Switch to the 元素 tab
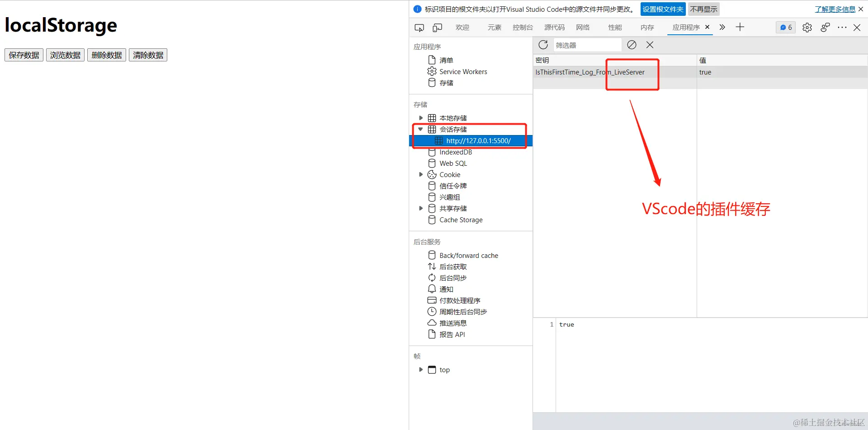 pos(494,28)
